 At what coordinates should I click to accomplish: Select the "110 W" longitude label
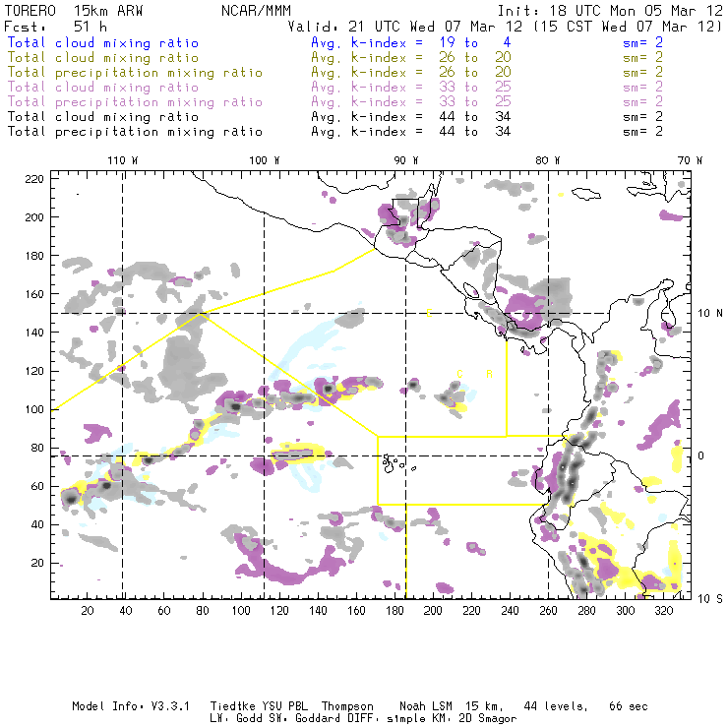[123, 160]
